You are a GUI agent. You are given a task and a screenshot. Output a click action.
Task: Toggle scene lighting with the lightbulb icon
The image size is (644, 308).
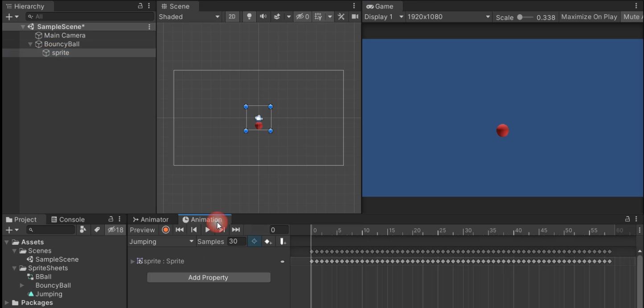click(249, 17)
